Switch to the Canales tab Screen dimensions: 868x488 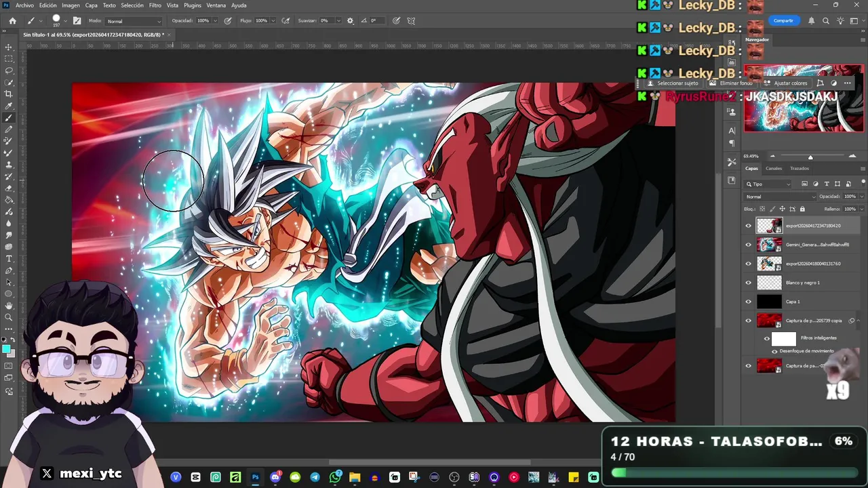pos(774,168)
